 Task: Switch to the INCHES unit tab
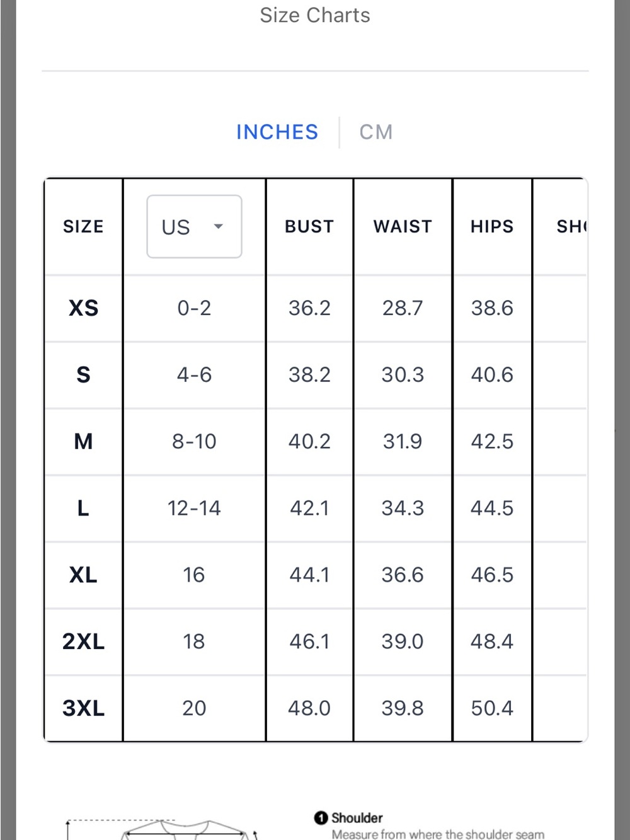point(277,132)
